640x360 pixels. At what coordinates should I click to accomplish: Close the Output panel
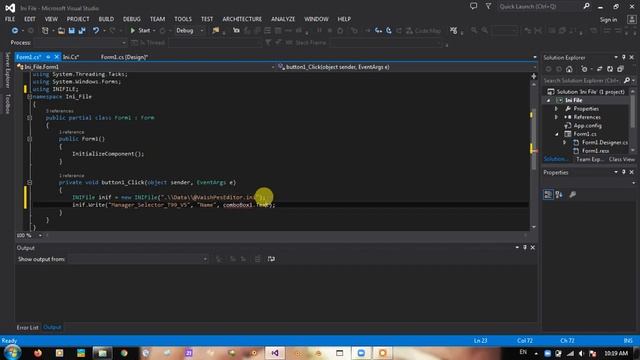533,248
